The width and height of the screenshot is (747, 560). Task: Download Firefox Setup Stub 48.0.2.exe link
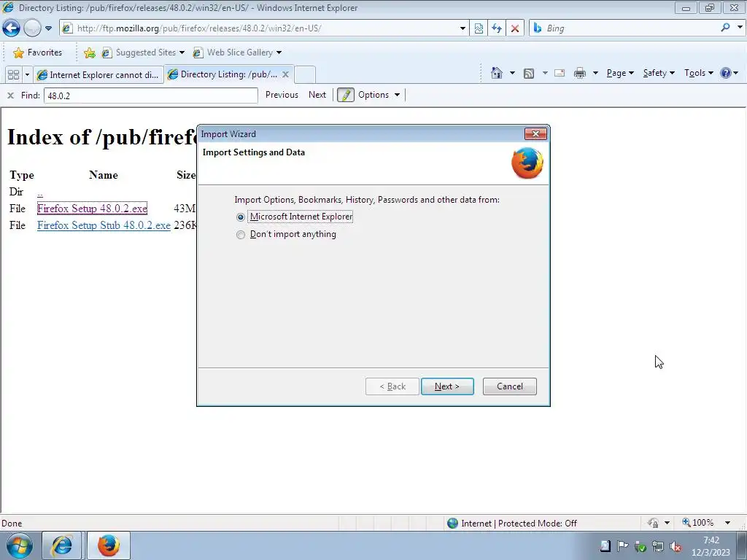point(104,225)
